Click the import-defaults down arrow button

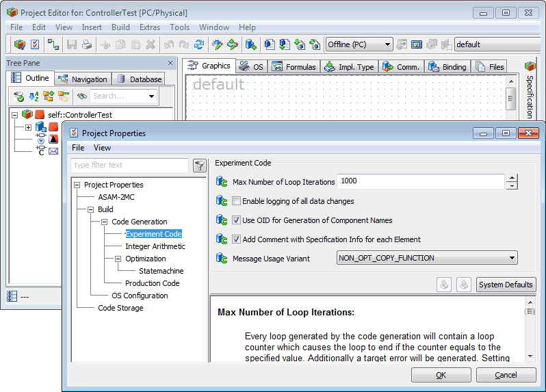click(x=444, y=285)
